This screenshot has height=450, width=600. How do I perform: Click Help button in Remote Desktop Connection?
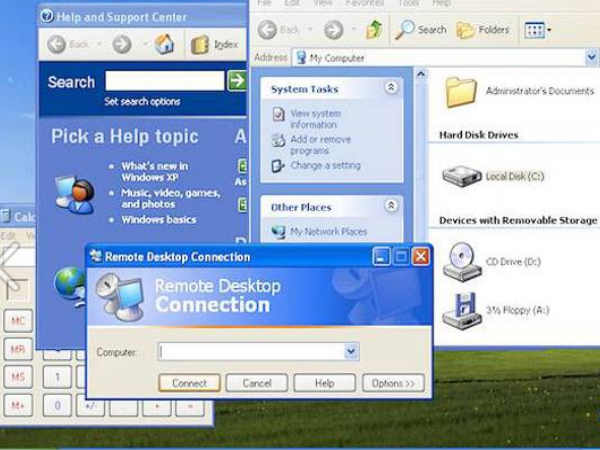[324, 383]
